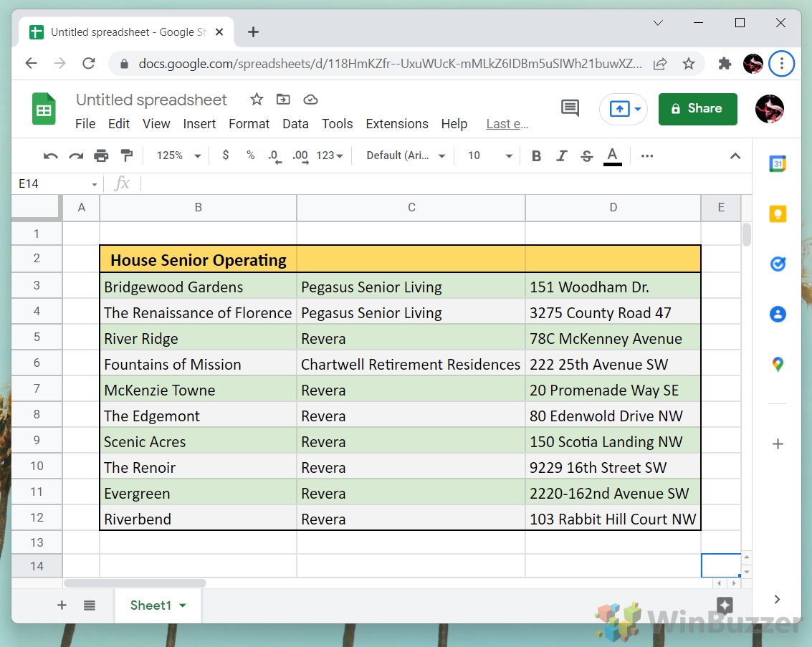The width and height of the screenshot is (812, 647).
Task: Open Google Tasks side panel icon
Action: 778,264
